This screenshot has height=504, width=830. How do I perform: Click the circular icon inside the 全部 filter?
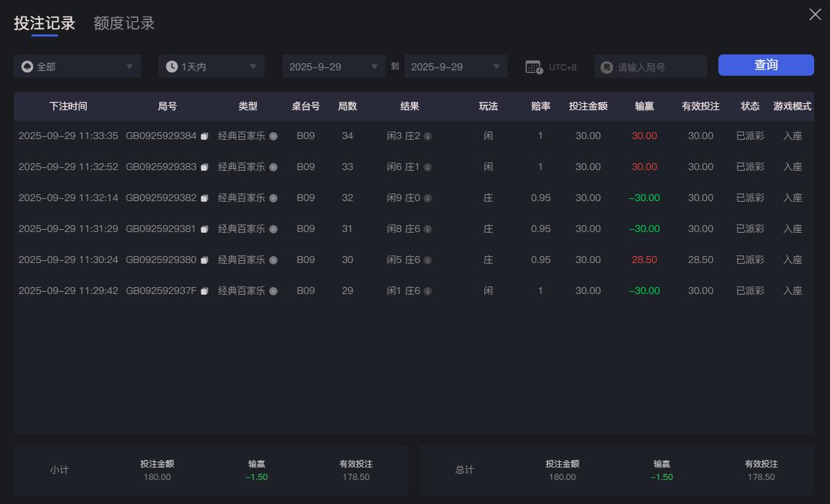[x=28, y=66]
